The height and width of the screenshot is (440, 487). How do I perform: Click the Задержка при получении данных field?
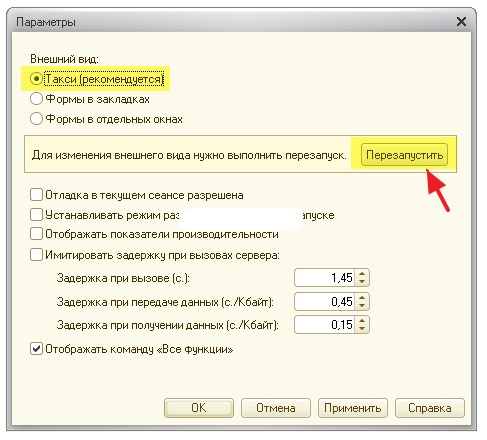325,325
